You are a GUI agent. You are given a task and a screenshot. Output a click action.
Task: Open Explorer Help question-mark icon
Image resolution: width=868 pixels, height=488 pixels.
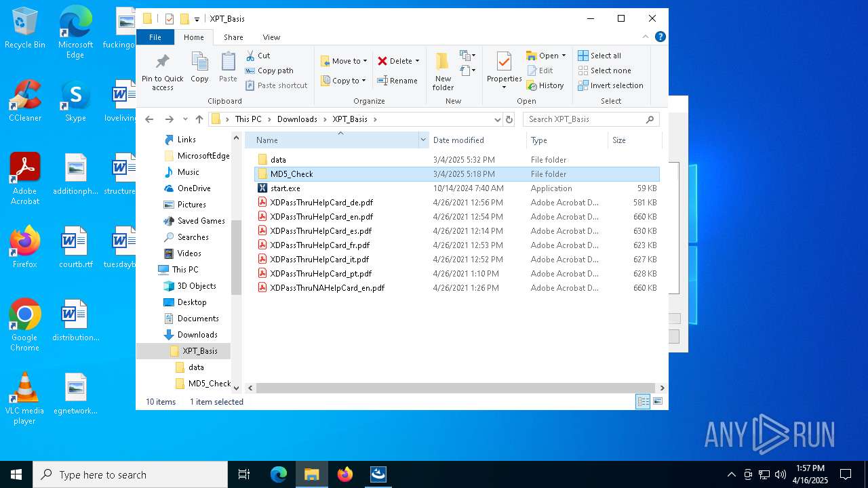click(660, 37)
